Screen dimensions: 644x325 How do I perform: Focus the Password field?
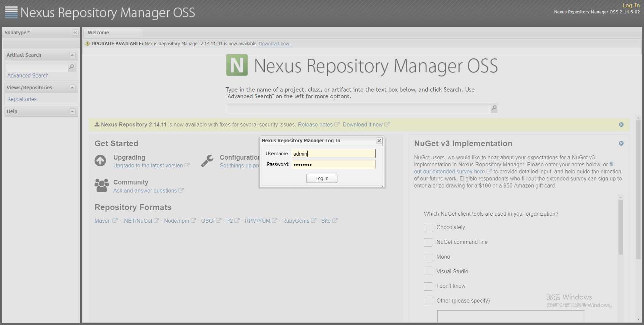pos(333,164)
